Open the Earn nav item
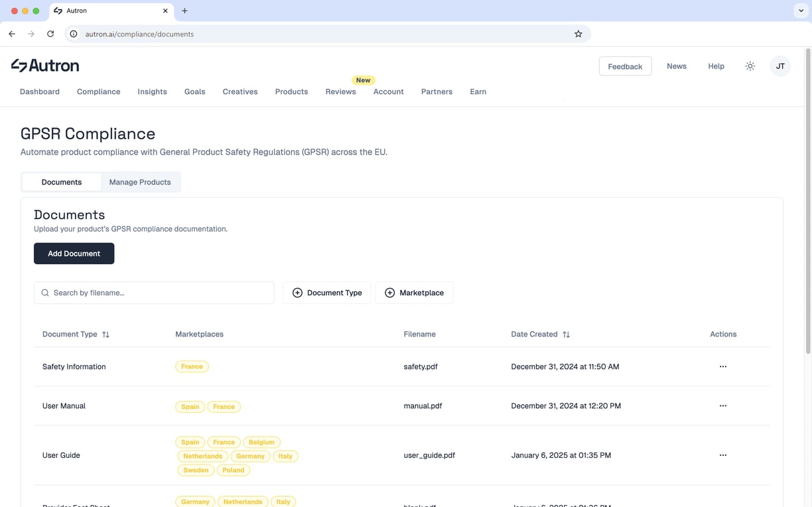The width and height of the screenshot is (812, 507). point(478,92)
